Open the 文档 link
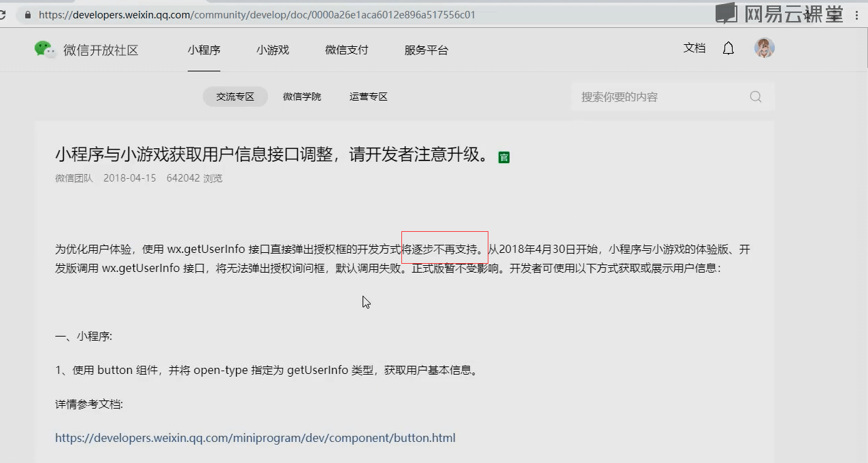This screenshot has width=868, height=463. click(x=695, y=48)
